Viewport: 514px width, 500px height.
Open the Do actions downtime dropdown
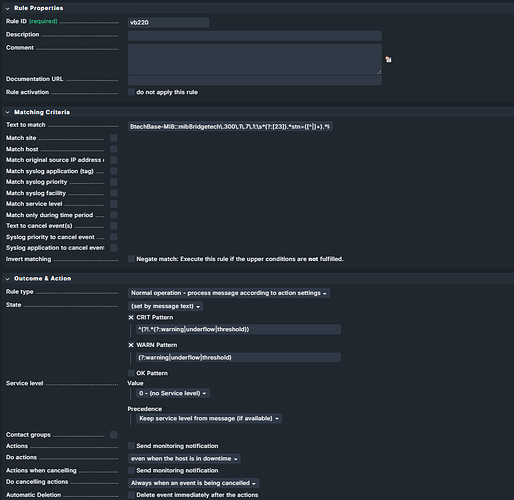184,459
